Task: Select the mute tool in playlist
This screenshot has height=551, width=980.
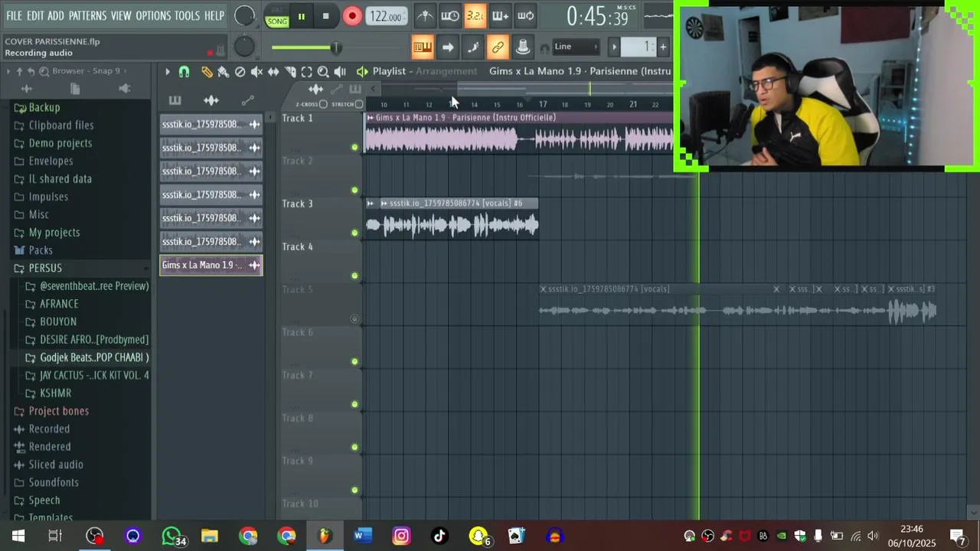Action: tap(256, 72)
